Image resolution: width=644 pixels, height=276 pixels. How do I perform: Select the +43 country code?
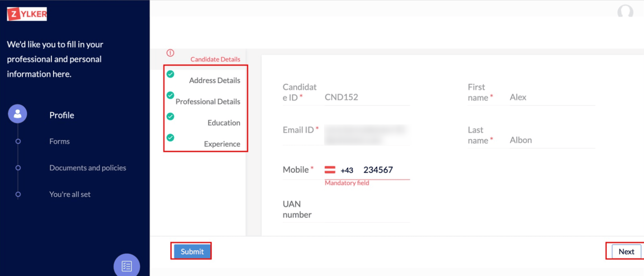pyautogui.click(x=347, y=170)
